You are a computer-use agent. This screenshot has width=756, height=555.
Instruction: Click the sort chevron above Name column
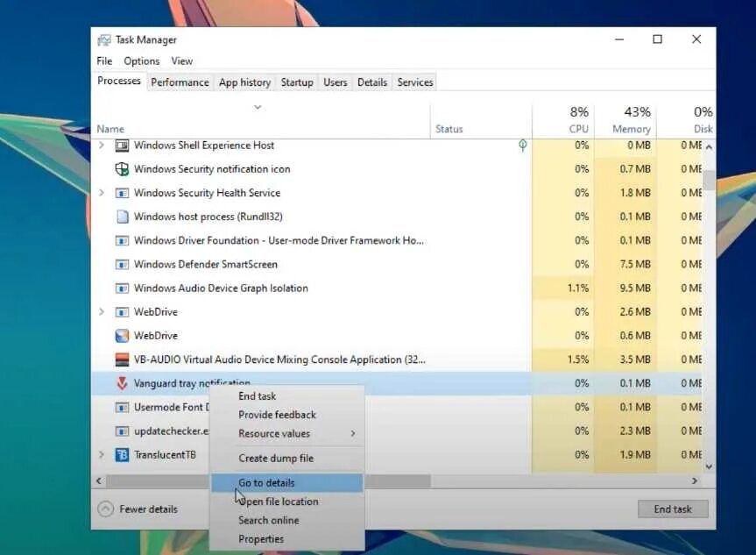[258, 107]
